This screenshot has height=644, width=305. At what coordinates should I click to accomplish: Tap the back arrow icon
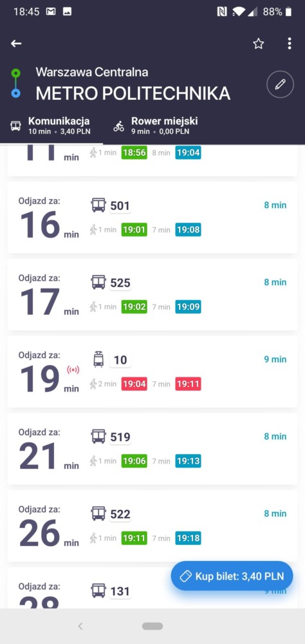point(16,44)
